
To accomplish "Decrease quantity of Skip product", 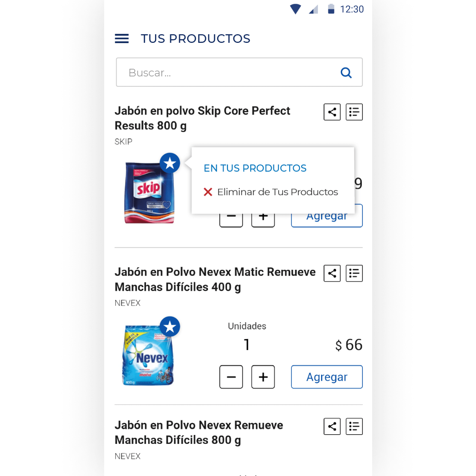I will [x=231, y=220].
